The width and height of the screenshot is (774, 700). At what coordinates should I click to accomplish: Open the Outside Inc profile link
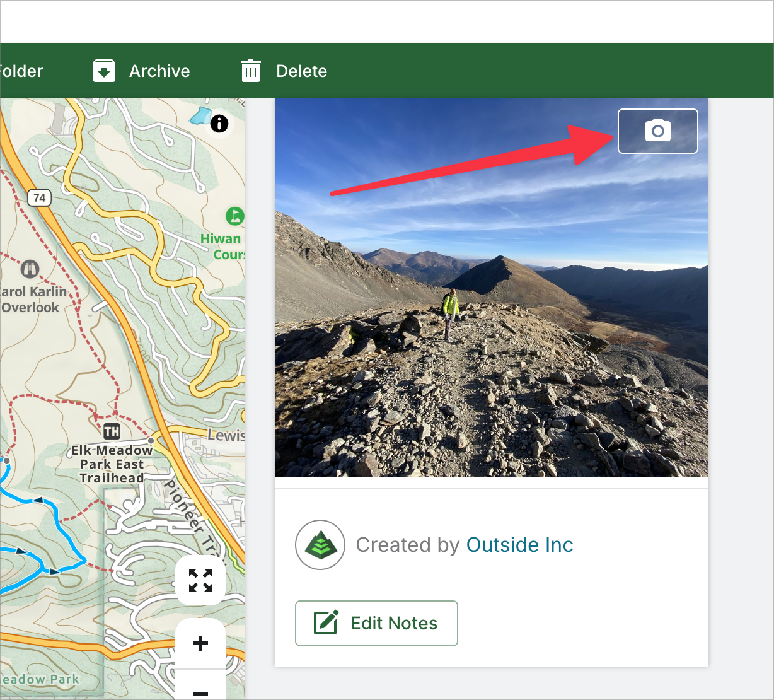tap(519, 545)
